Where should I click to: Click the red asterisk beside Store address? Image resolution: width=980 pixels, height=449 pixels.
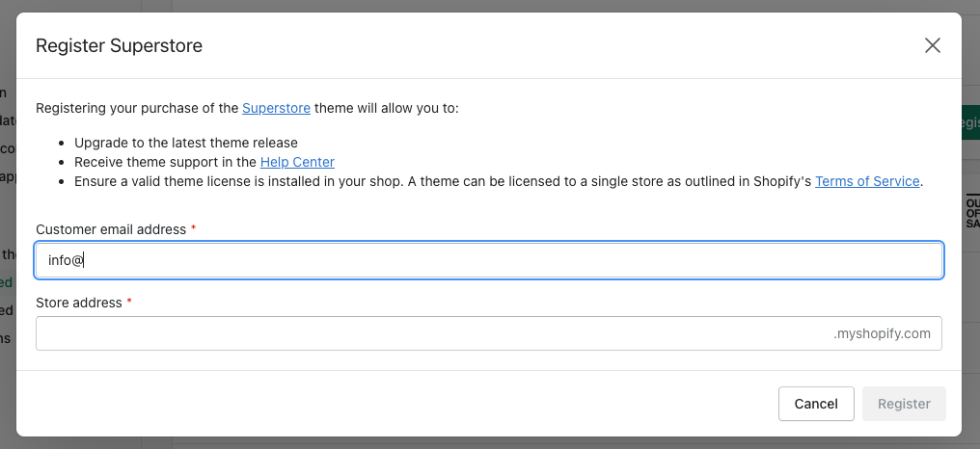coord(129,303)
